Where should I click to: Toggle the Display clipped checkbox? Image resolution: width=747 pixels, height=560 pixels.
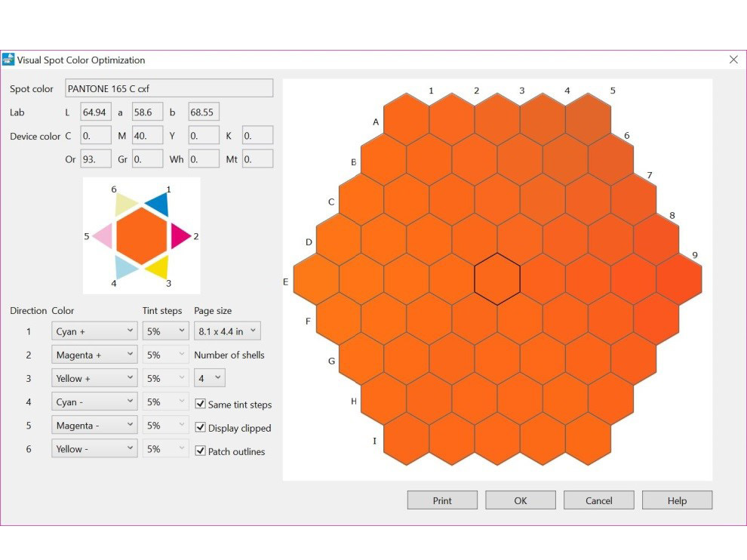pyautogui.click(x=201, y=427)
